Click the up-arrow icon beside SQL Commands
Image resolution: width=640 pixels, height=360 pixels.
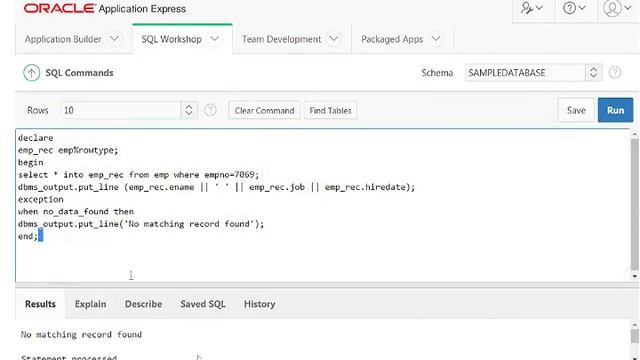pyautogui.click(x=31, y=73)
